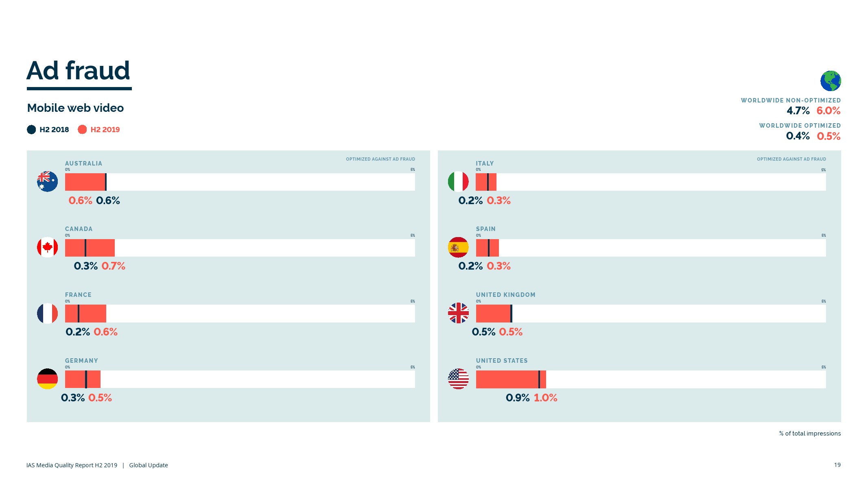This screenshot has height=488, width=868.
Task: Click the dark H2 2018 legend dot
Action: pyautogui.click(x=31, y=130)
